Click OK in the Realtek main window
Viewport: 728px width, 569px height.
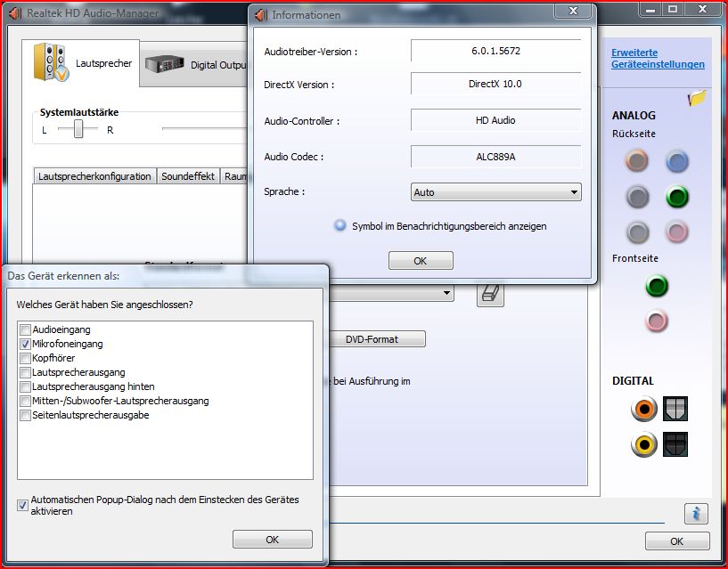[x=677, y=541]
